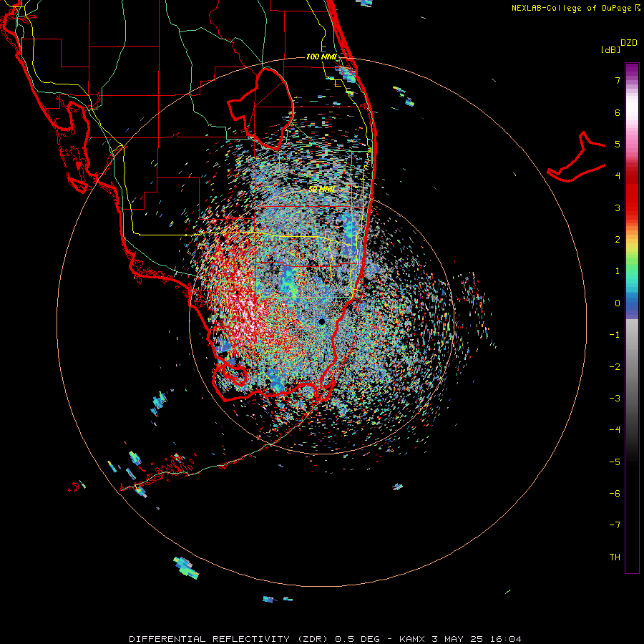Viewport: 644px width, 644px height.
Task: Click the Differential Reflectivity caption at bottom
Action: pos(325,639)
